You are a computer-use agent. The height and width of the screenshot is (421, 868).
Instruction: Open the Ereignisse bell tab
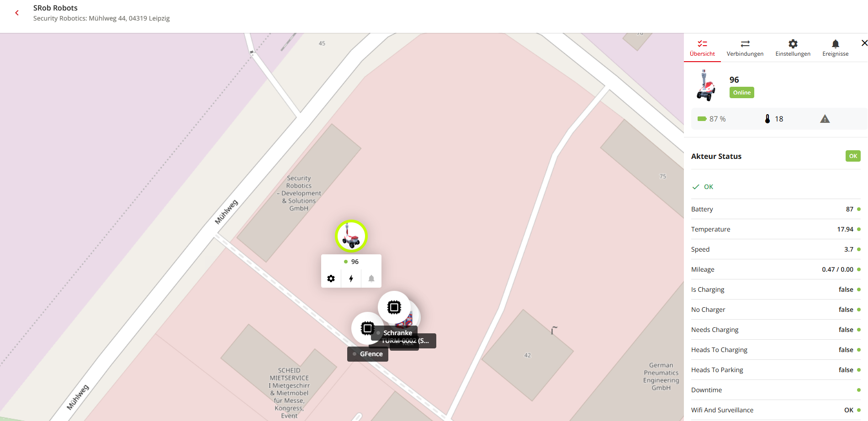[835, 48]
